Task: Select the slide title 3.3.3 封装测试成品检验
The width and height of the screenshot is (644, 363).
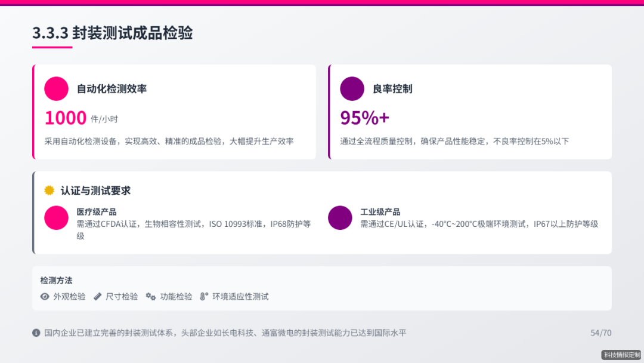Action: pyautogui.click(x=113, y=34)
